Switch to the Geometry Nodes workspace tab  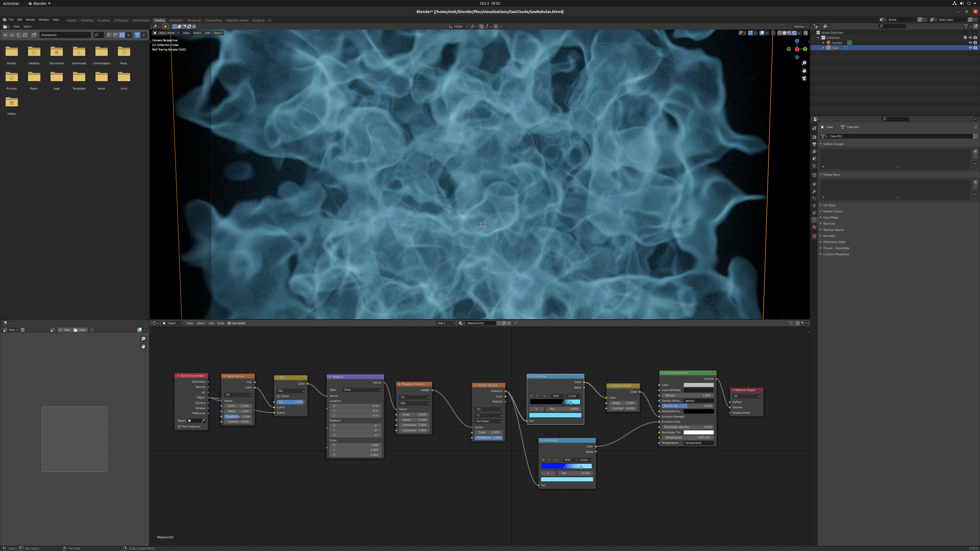click(x=237, y=20)
